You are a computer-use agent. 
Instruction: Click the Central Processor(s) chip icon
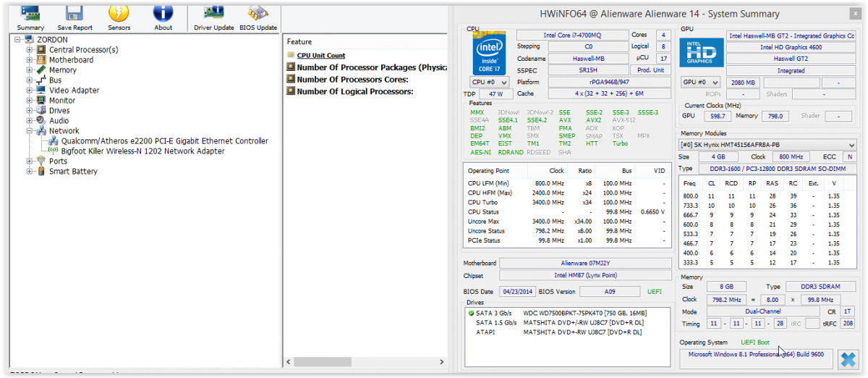(x=41, y=50)
